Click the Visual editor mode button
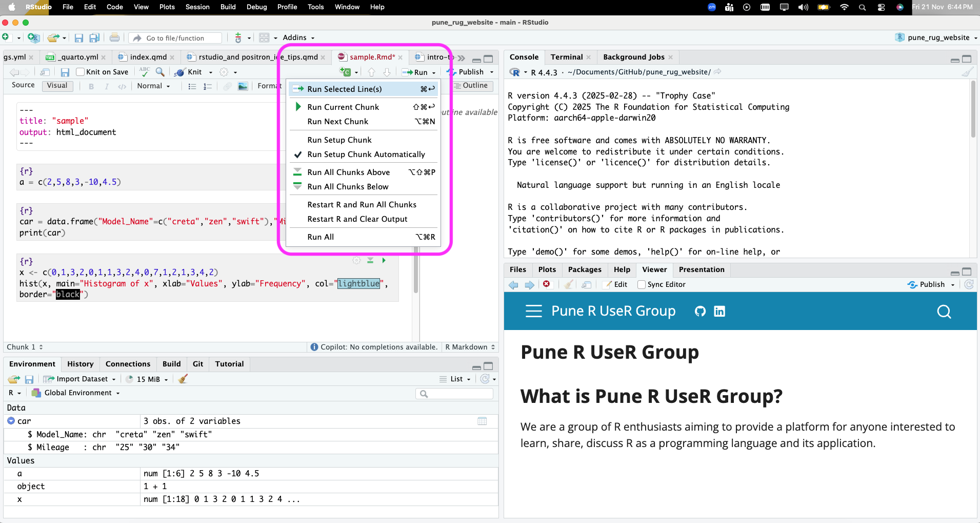This screenshot has width=980, height=523. tap(57, 86)
